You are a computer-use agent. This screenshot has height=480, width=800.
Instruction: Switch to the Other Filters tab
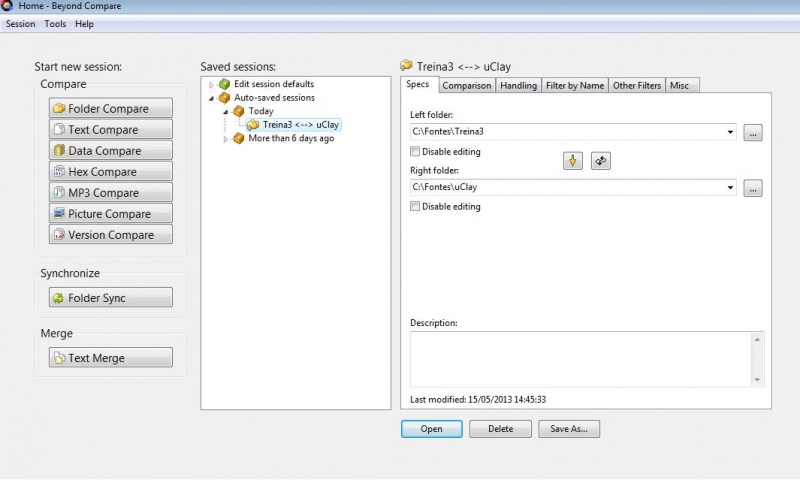pyautogui.click(x=637, y=85)
